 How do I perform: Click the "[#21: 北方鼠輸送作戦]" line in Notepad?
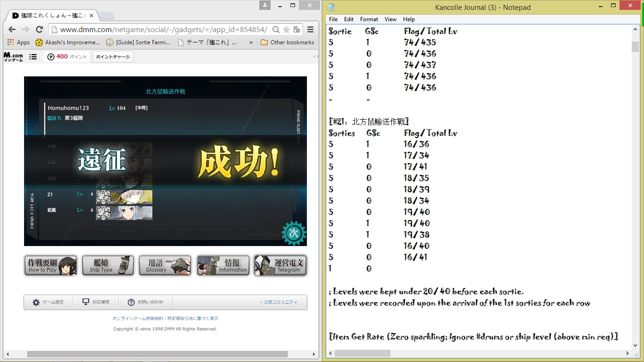(x=369, y=122)
